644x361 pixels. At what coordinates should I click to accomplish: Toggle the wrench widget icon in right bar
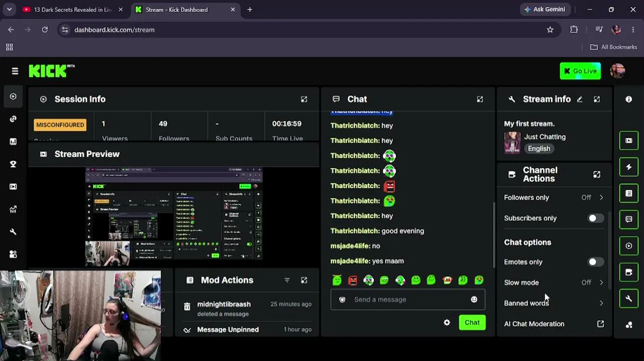tap(629, 299)
